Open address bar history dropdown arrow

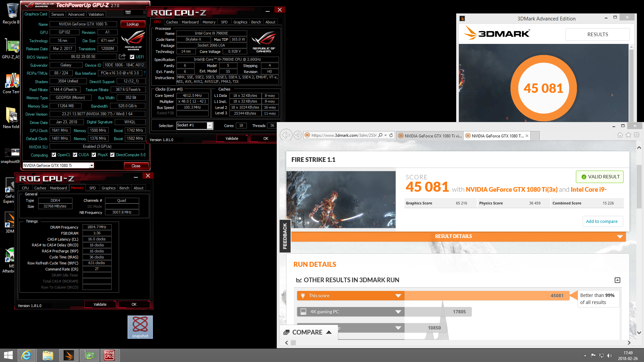tap(386, 135)
